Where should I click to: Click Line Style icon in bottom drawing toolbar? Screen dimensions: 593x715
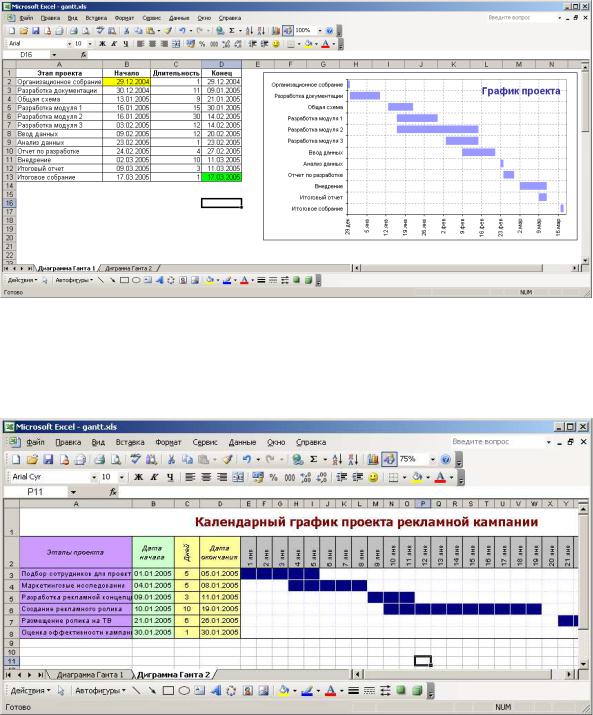354,691
